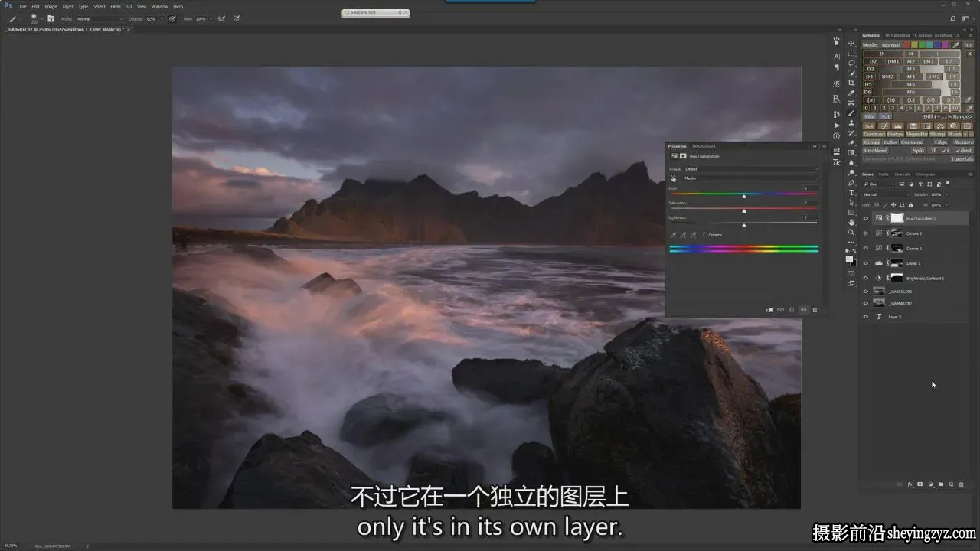Select the Type tool in toolbar
Image resolution: width=980 pixels, height=551 pixels.
click(x=851, y=193)
